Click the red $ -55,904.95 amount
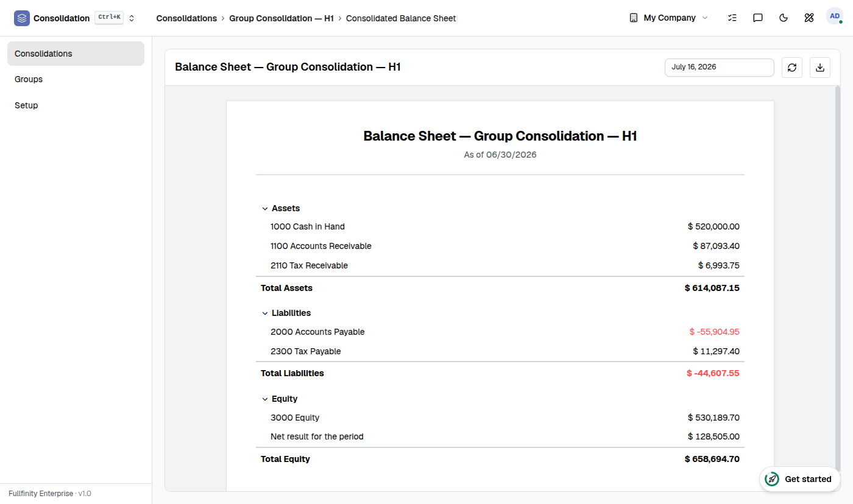The height and width of the screenshot is (504, 853). pyautogui.click(x=714, y=332)
